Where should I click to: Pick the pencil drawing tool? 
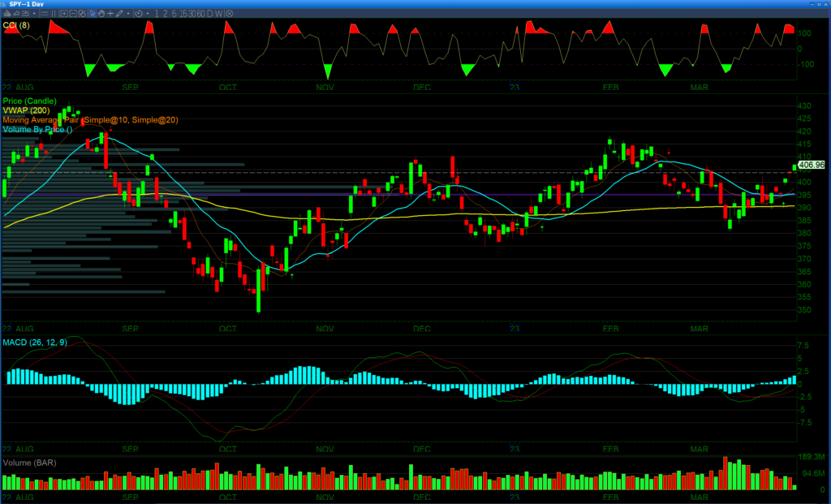[120, 14]
